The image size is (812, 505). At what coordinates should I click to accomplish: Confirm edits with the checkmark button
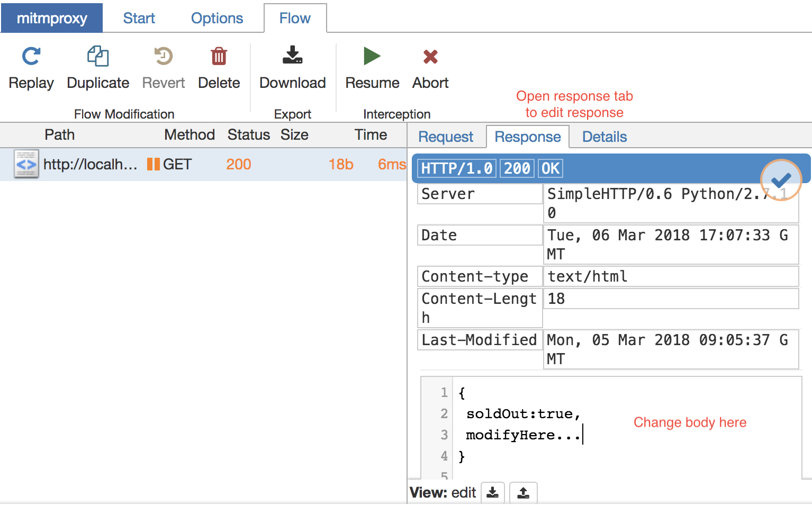tap(781, 180)
